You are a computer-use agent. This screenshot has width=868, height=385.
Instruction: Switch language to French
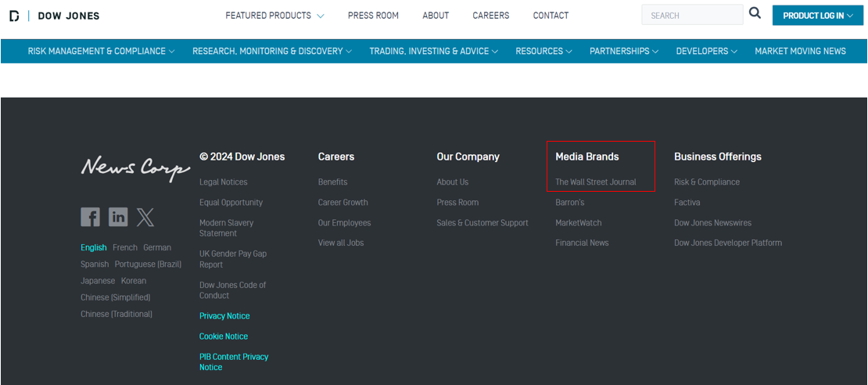click(125, 247)
